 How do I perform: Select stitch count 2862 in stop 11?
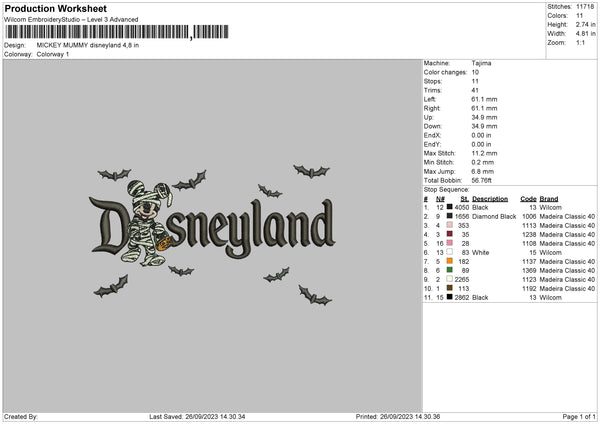click(x=462, y=297)
